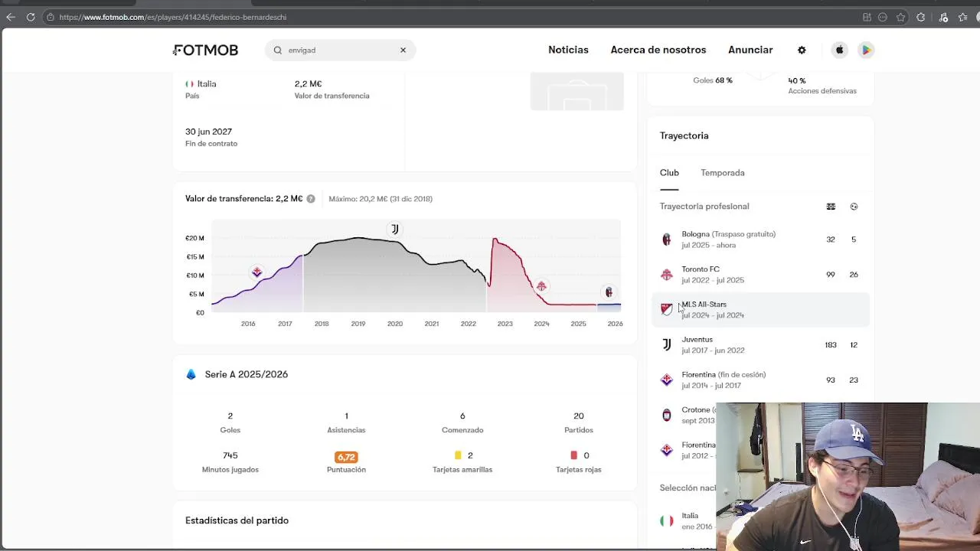The image size is (980, 551).
Task: Click the yellow card icon
Action: click(458, 455)
